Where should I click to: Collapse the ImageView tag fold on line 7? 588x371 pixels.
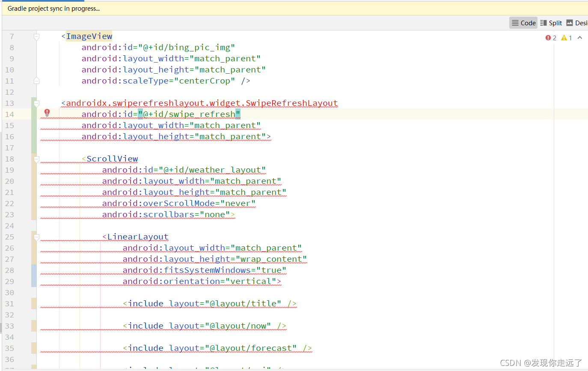pos(36,37)
